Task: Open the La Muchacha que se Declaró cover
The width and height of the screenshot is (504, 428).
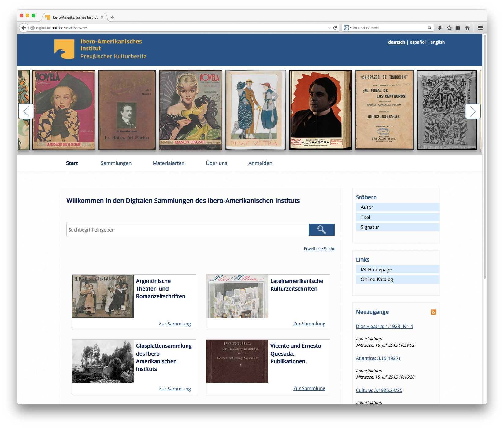Action: [x=64, y=110]
